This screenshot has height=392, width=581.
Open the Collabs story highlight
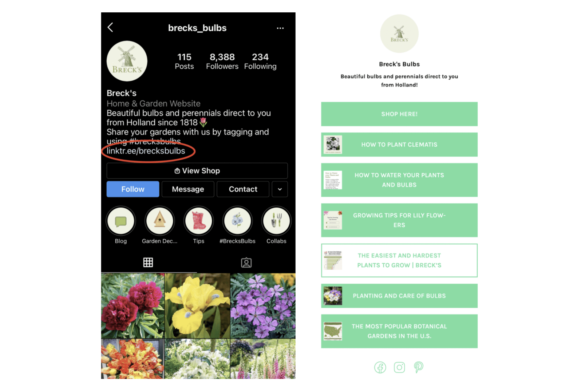276,221
